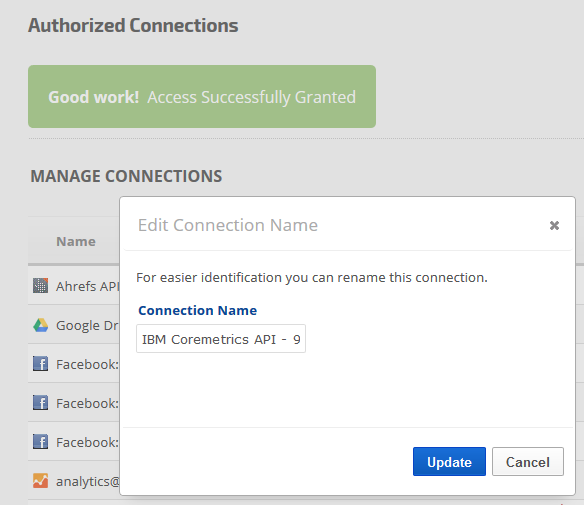Select the first Facebook connection icon
This screenshot has width=584, height=505.
click(40, 364)
